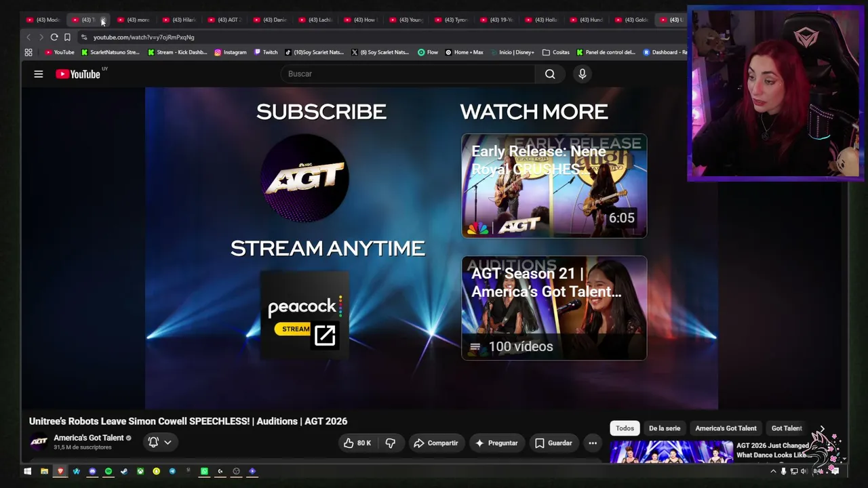The height and width of the screenshot is (488, 868).
Task: Dislike the video with thumbs down
Action: click(x=391, y=443)
